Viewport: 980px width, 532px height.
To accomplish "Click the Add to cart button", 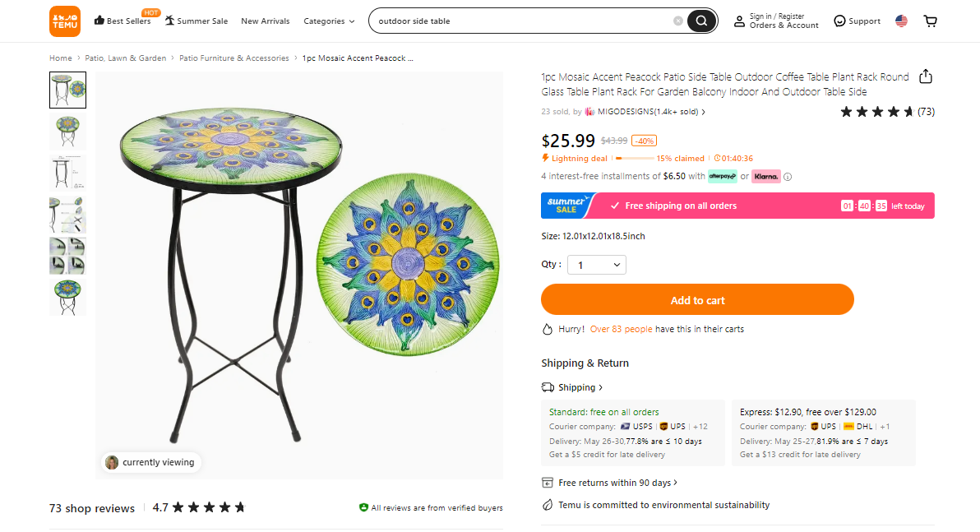I will coord(697,299).
